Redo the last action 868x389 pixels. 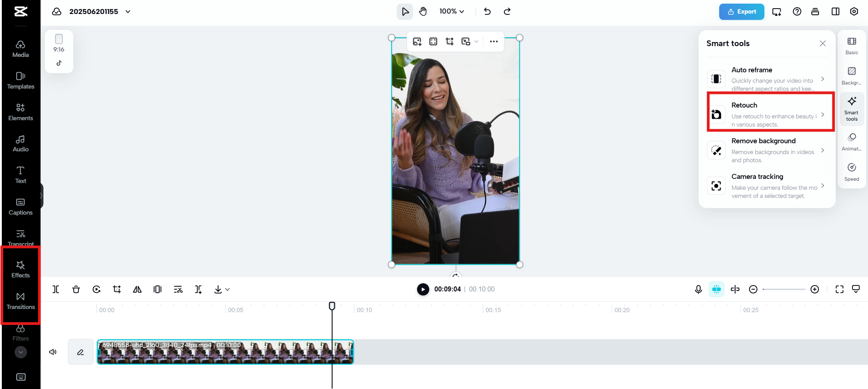(x=507, y=11)
